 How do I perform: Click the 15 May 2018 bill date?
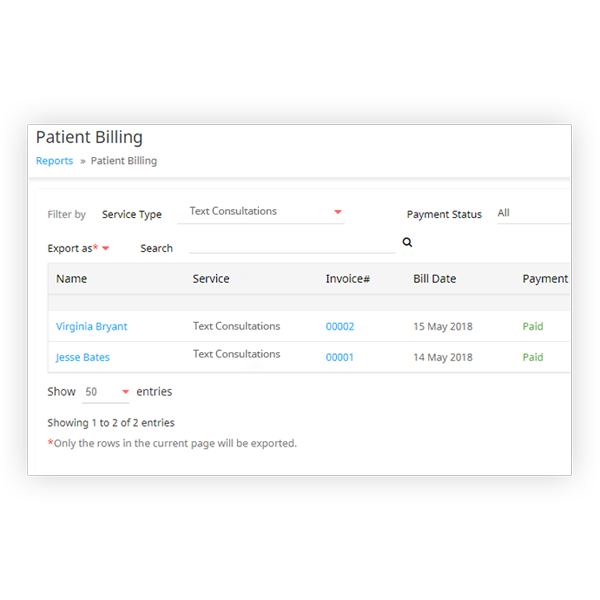443,327
